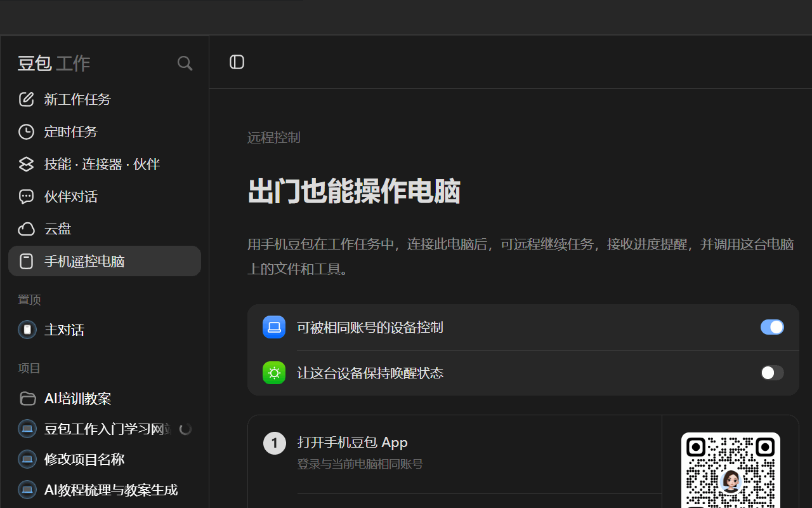
Task: Open 伙伴对话 in the sidebar
Action: (x=105, y=196)
